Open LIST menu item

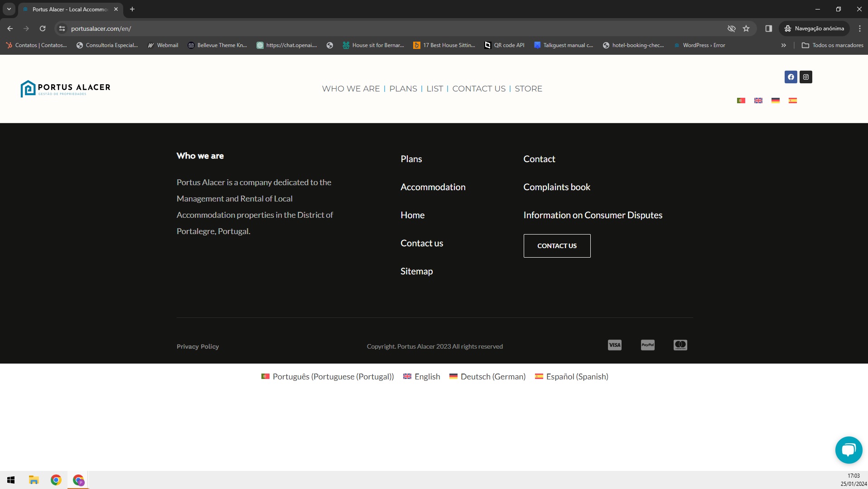click(x=434, y=89)
